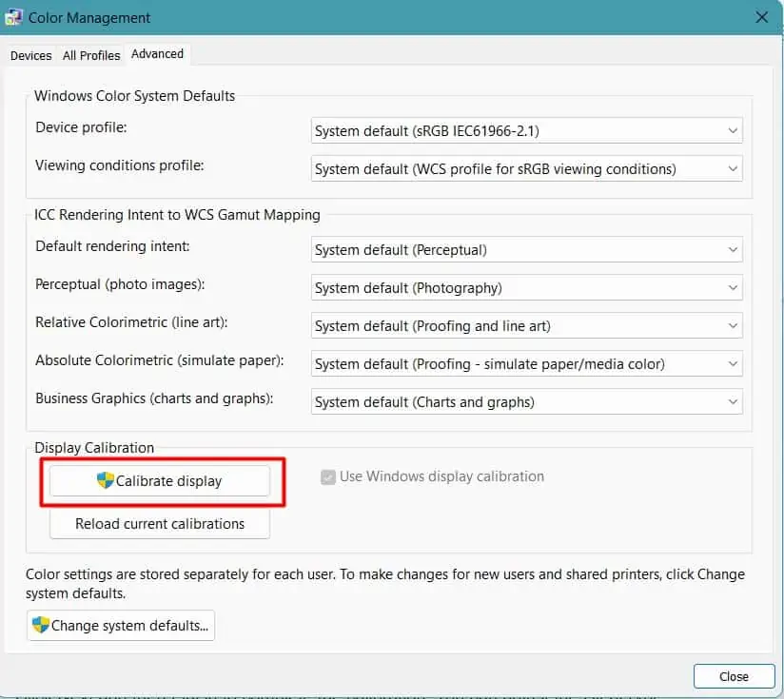
Task: Open Relative Colorimetric (line art) dropdown
Action: pos(526,326)
